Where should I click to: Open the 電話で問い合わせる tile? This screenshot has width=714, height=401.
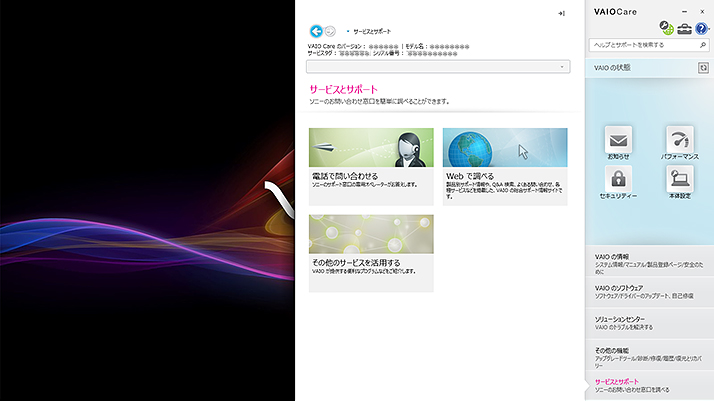tap(371, 166)
